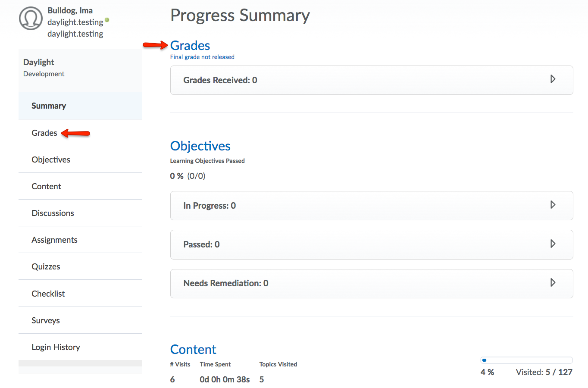Click the Content heading link
This screenshot has width=588, height=388.
click(x=193, y=350)
